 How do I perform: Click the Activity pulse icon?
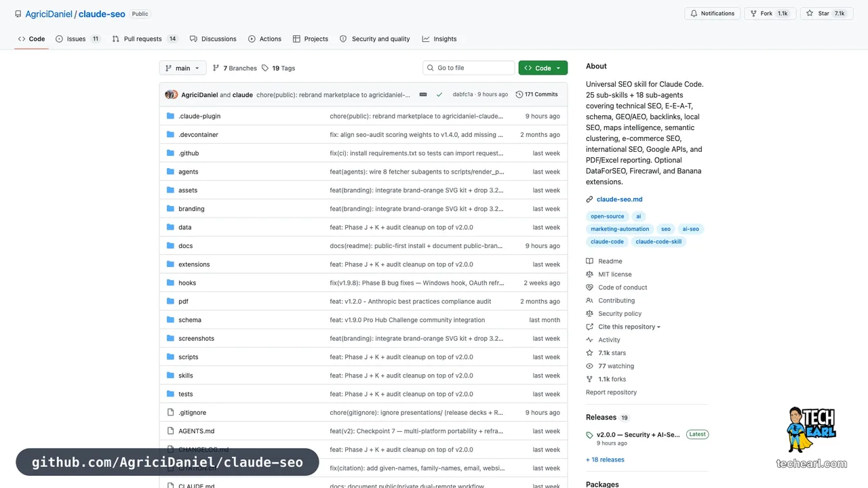(589, 340)
